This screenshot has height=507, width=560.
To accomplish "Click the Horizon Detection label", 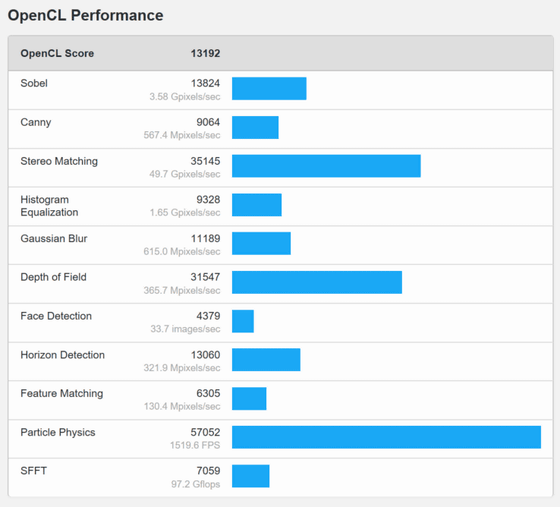I will coord(62,355).
